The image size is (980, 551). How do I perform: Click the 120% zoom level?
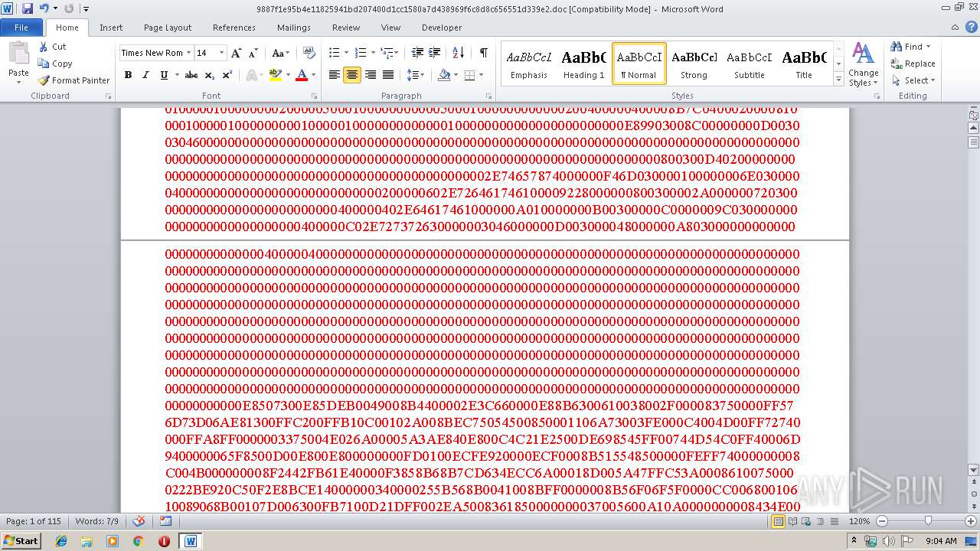click(x=859, y=521)
